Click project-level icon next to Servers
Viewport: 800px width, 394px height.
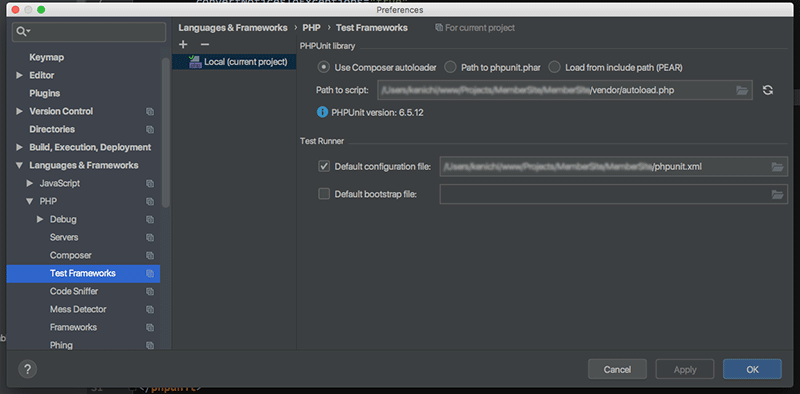[x=150, y=237]
